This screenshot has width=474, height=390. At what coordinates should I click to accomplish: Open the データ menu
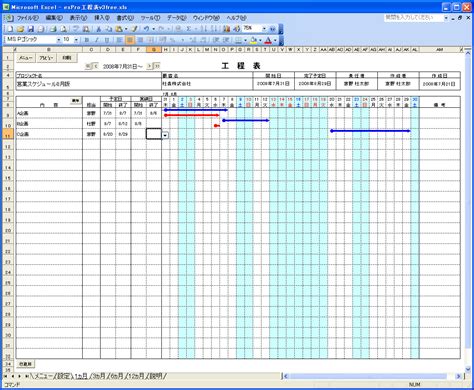(x=177, y=18)
